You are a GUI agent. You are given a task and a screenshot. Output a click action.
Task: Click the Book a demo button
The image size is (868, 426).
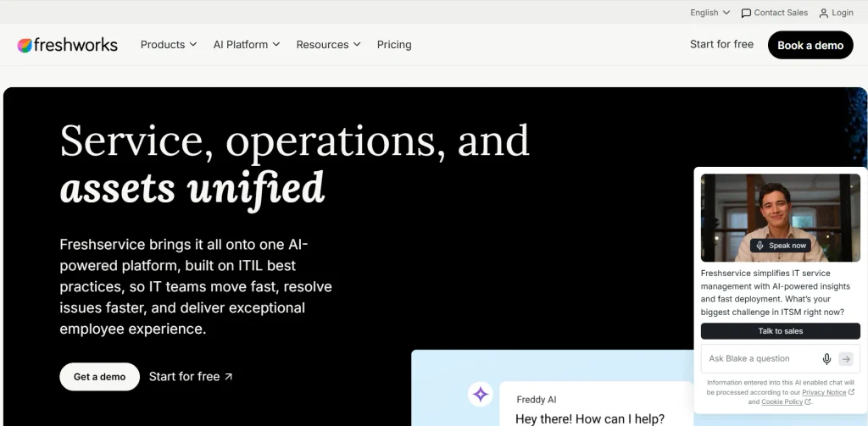tap(810, 46)
